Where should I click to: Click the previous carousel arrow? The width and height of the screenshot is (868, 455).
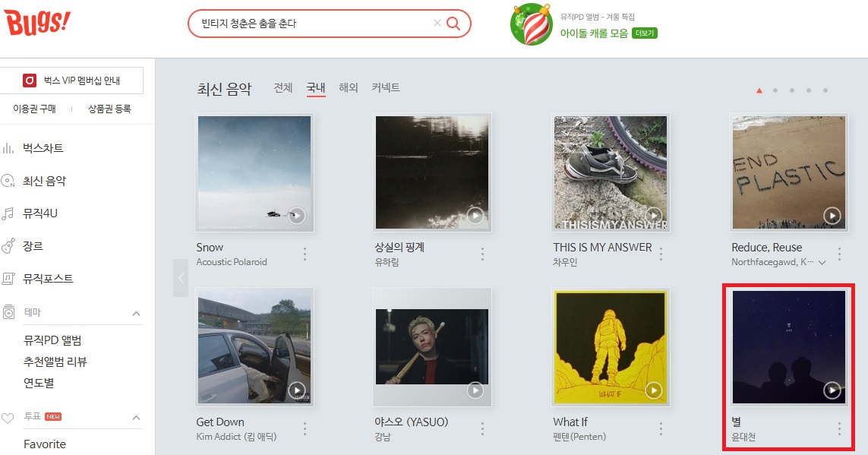click(181, 278)
